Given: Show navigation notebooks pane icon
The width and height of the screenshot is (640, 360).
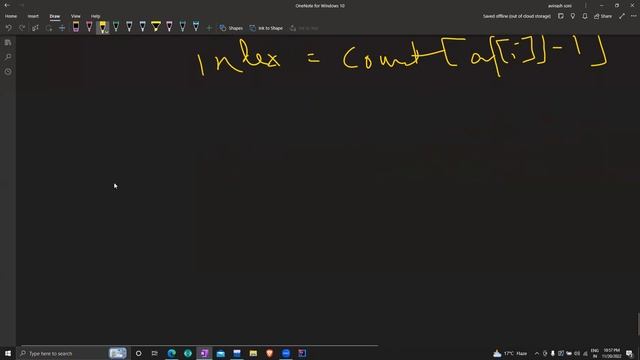Looking at the screenshot, I should tap(8, 42).
